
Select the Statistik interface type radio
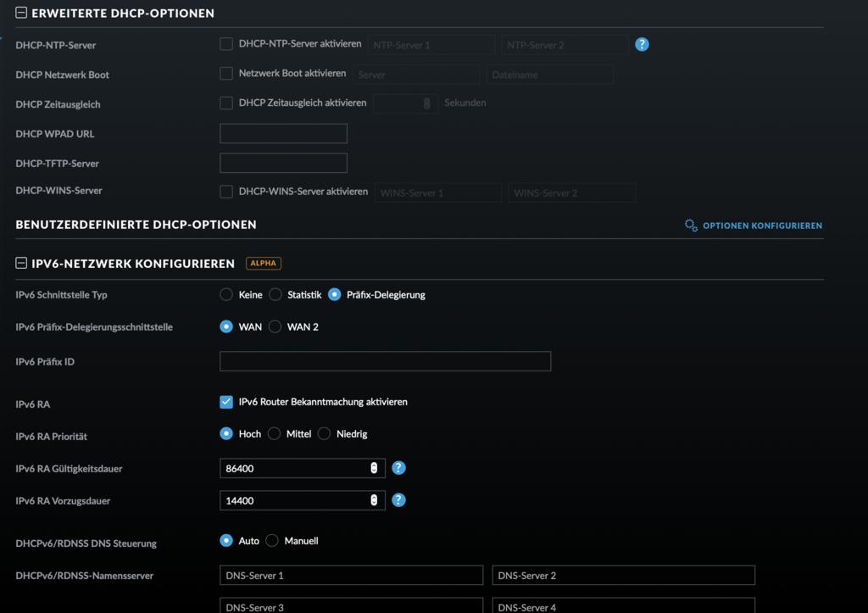(275, 295)
